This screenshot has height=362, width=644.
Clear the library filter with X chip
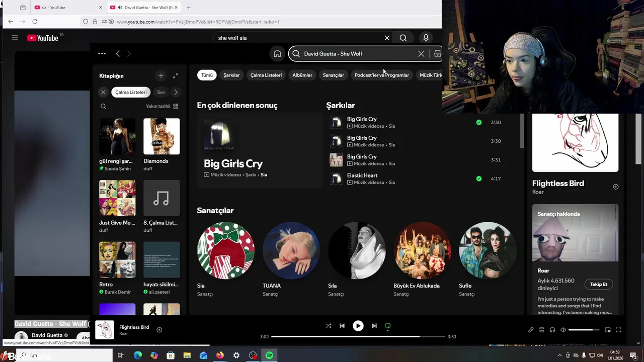click(103, 92)
